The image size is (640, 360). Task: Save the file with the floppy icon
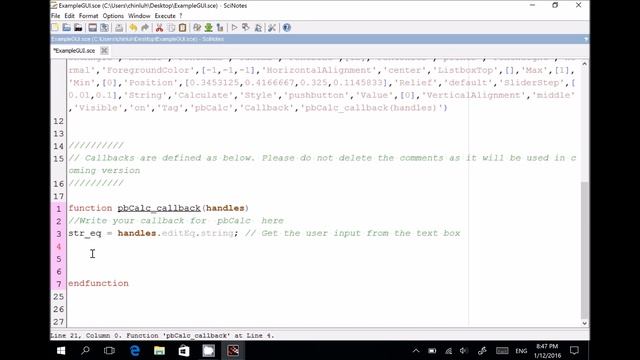(93, 28)
